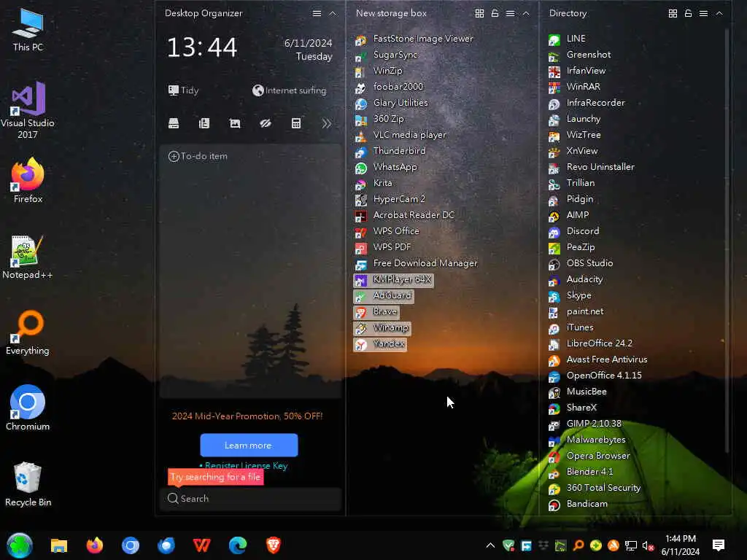The image size is (747, 560).
Task: Select the Discord shortcut in Directory
Action: click(573, 231)
